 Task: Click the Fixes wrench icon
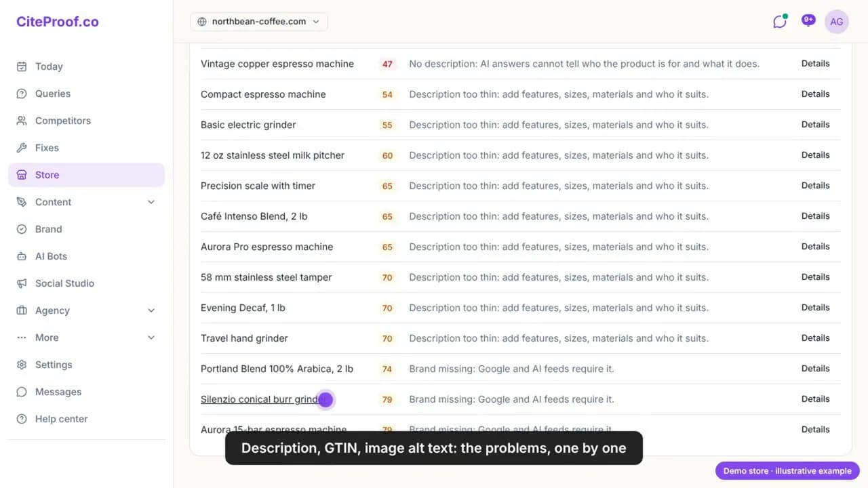click(22, 148)
